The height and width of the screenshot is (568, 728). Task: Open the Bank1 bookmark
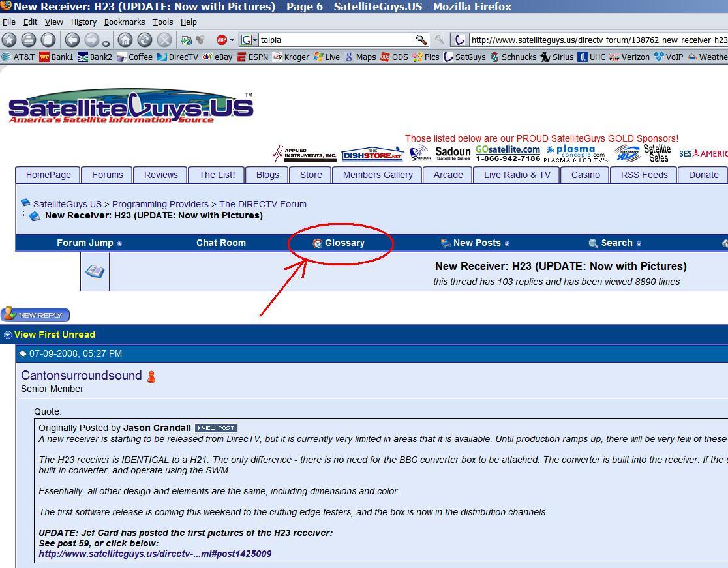coord(56,57)
